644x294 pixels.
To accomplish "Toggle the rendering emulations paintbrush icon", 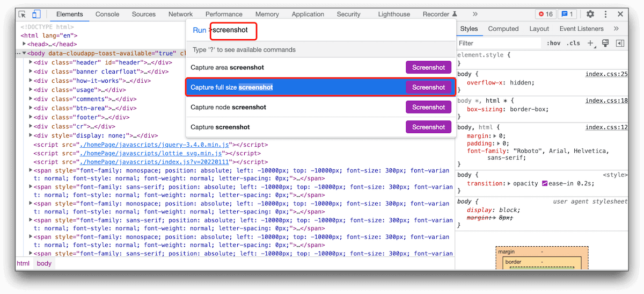I will pyautogui.click(x=605, y=43).
